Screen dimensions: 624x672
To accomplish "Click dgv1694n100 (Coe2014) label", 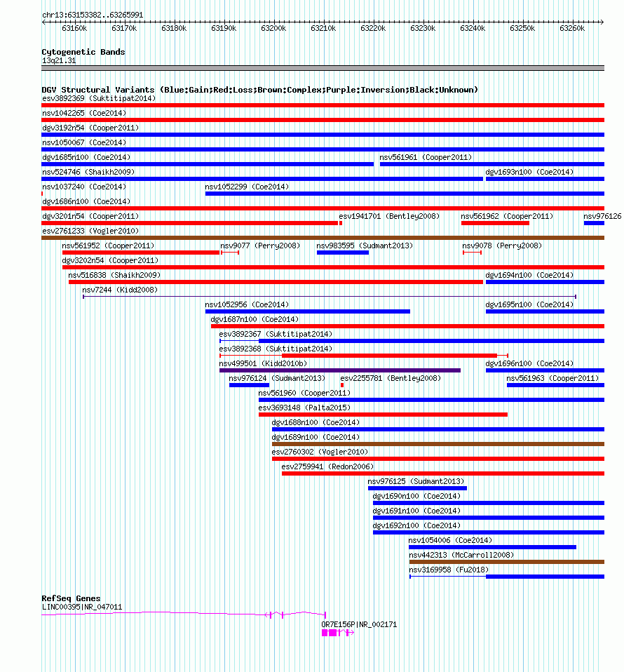I will pos(529,275).
